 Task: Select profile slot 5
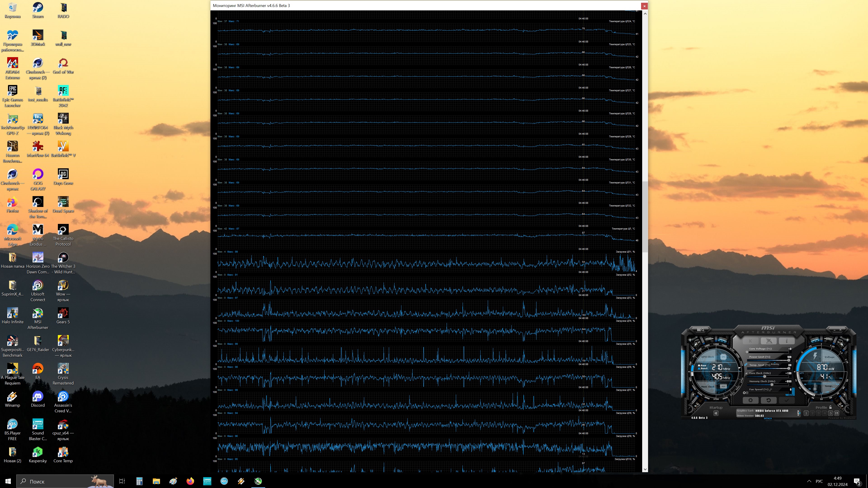(831, 413)
